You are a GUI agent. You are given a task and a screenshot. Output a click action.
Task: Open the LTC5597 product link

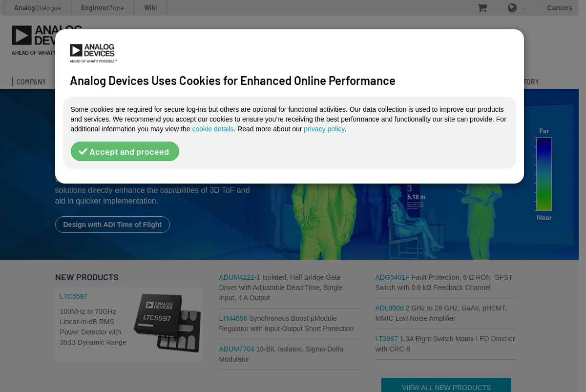tap(73, 296)
